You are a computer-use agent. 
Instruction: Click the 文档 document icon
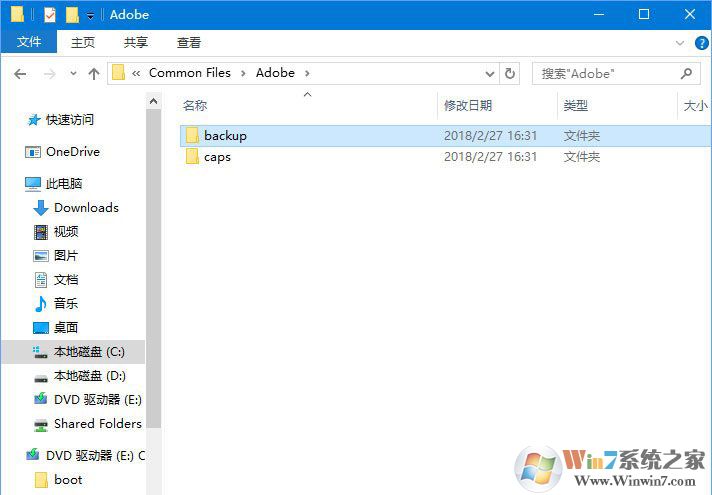(41, 280)
